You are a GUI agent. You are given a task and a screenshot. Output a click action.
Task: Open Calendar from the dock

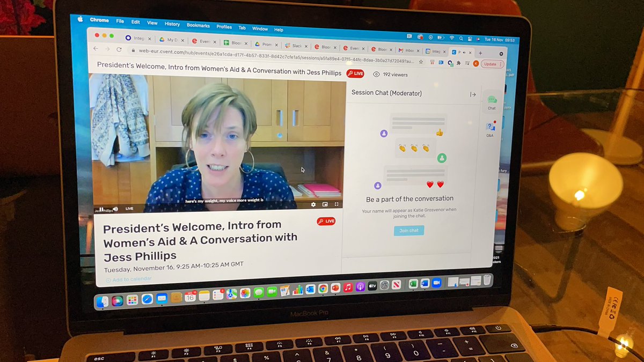click(x=190, y=296)
